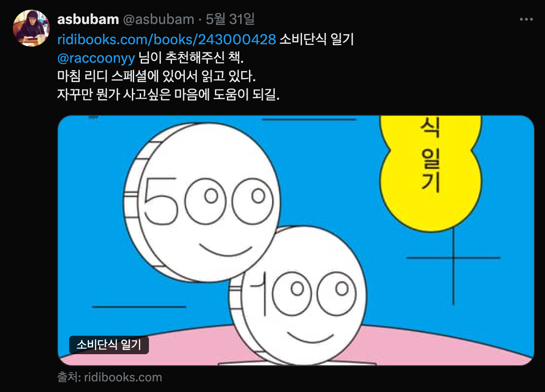This screenshot has width=545, height=392.
Task: Click asbubam's profile avatar picture
Action: (31, 28)
